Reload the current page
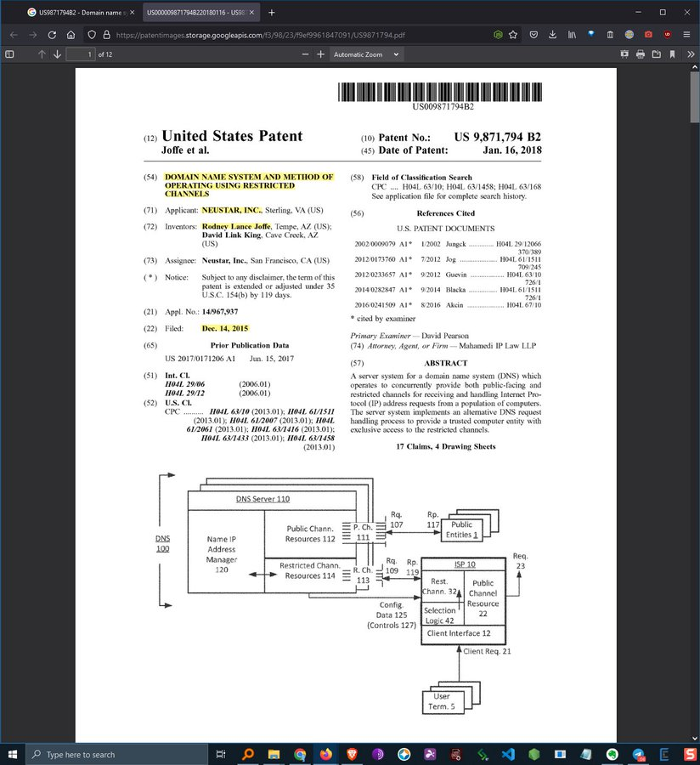Image resolution: width=700 pixels, height=765 pixels. (52, 35)
